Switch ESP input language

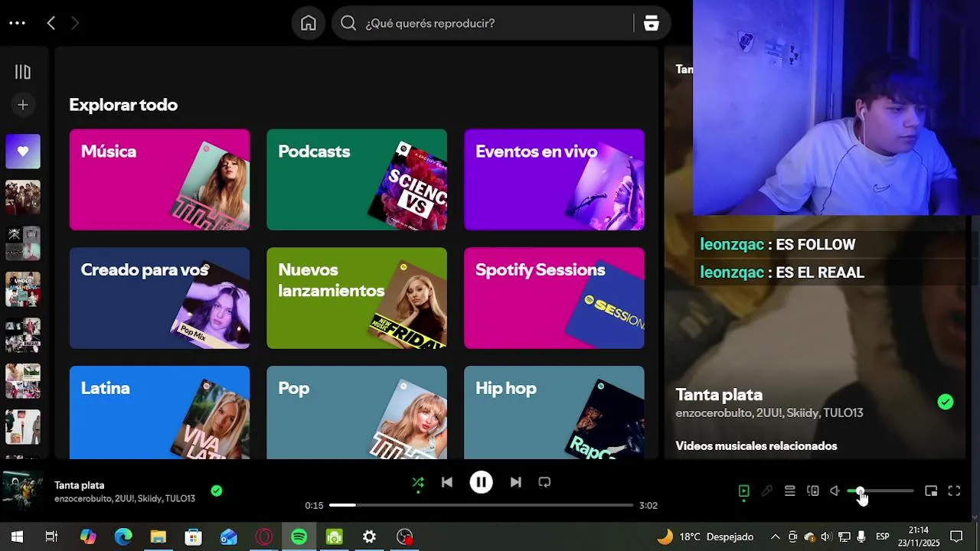(883, 537)
